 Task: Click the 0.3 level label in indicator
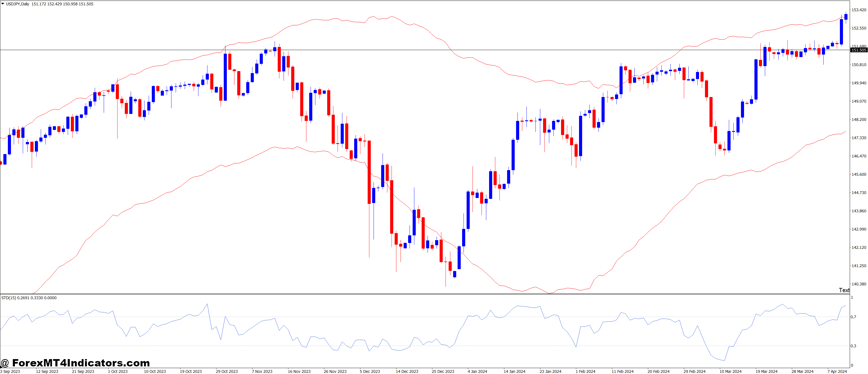click(x=853, y=346)
